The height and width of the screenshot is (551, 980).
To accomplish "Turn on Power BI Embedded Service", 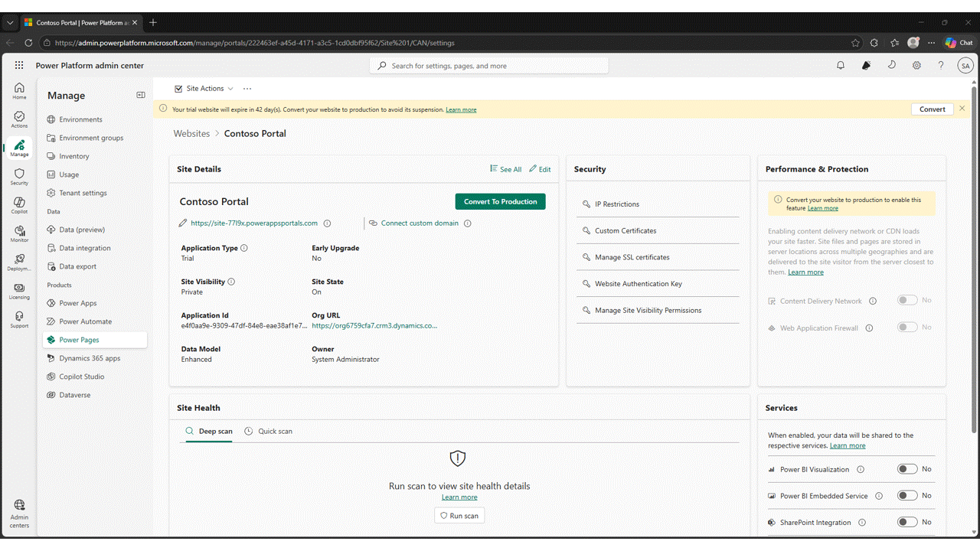I will click(x=907, y=496).
